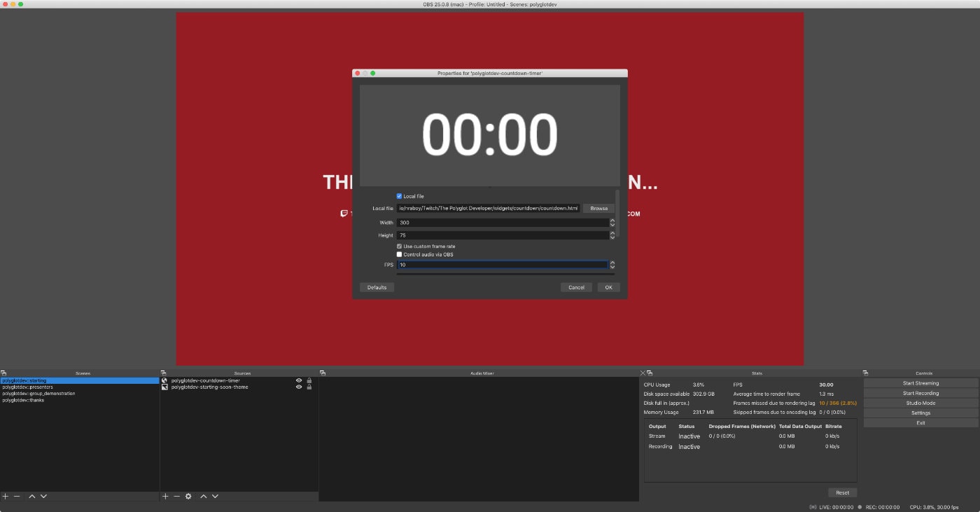This screenshot has width=980, height=512.
Task: Open OBS Settings
Action: tap(920, 413)
